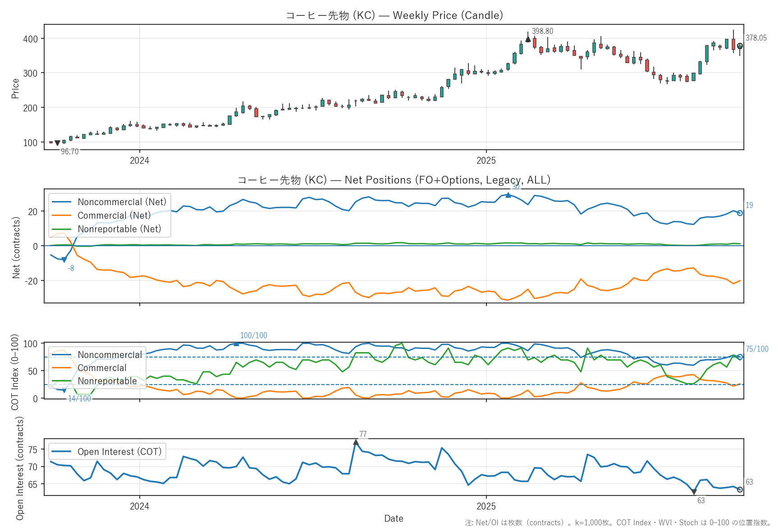Screen dimensions: 779x532
Task: Click the blue Open Interest legend line swatch
Action: [62, 452]
